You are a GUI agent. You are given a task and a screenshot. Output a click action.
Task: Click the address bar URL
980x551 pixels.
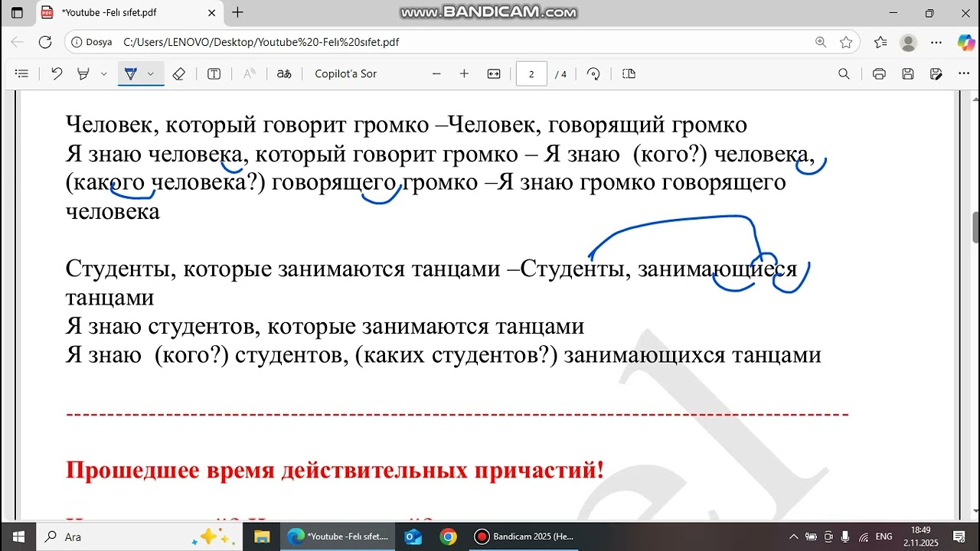261,42
